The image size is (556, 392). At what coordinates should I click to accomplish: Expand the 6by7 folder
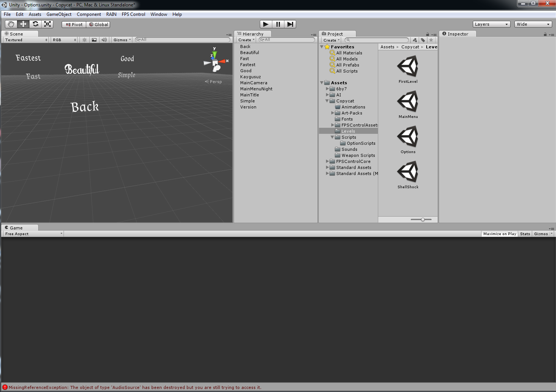328,89
